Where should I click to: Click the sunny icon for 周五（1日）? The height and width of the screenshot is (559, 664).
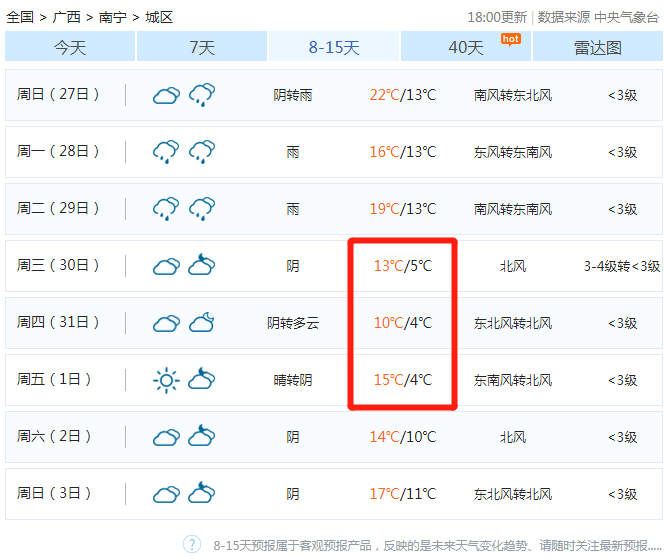coord(166,380)
